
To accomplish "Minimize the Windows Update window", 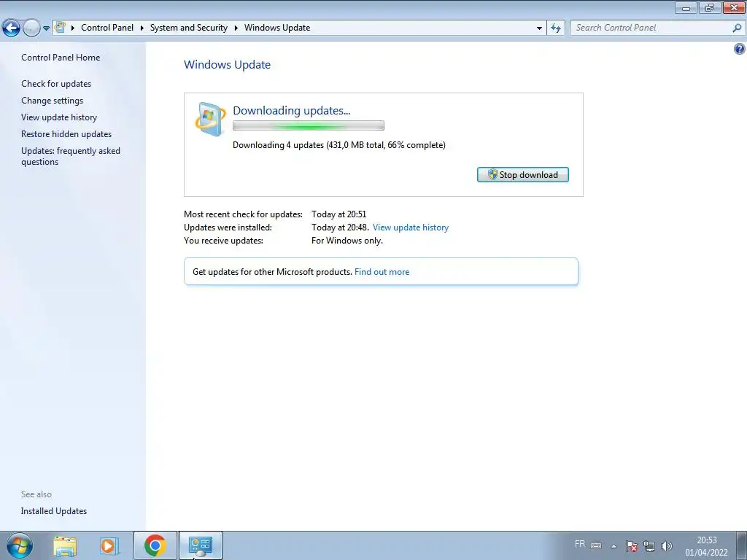I will pos(686,7).
